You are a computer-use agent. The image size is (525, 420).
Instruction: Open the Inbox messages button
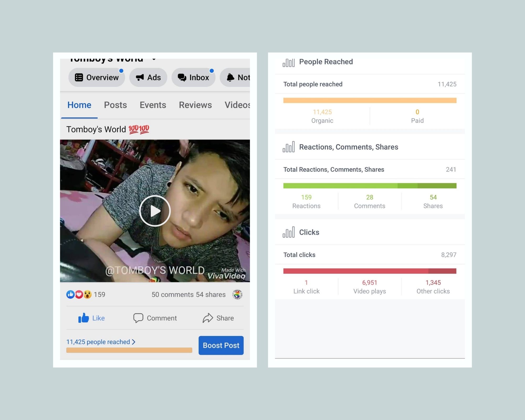(x=193, y=77)
